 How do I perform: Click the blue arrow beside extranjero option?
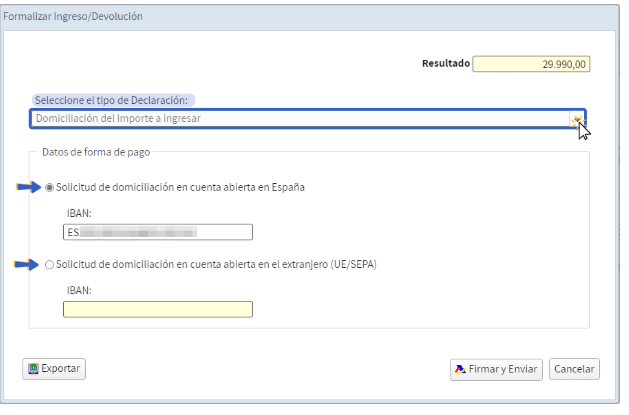(x=26, y=265)
